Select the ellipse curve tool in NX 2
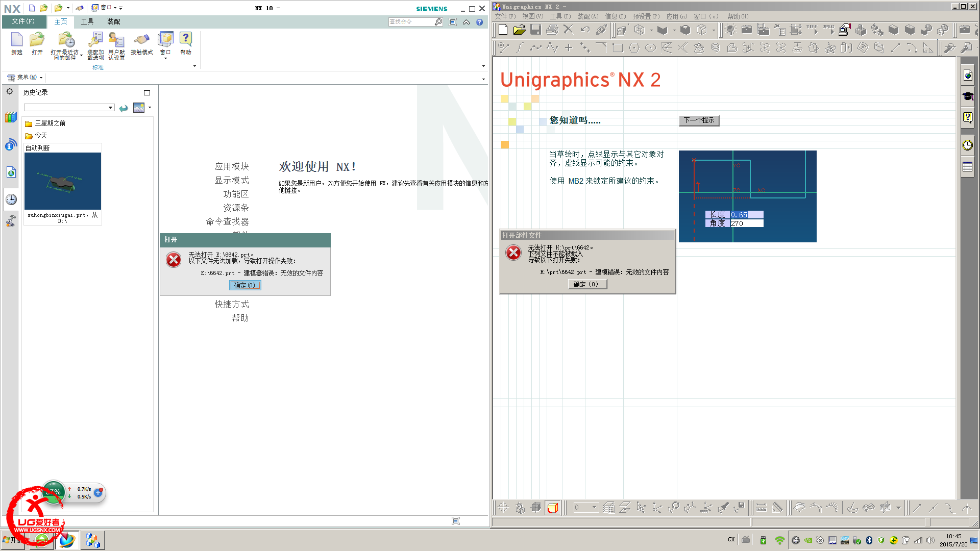Viewport: 980px width, 551px height. click(650, 48)
